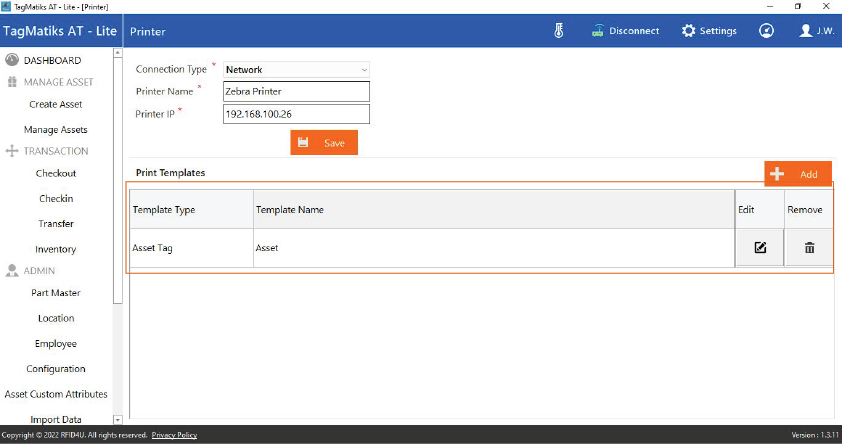The width and height of the screenshot is (842, 444).
Task: Open the Privacy Policy link
Action: click(x=174, y=435)
